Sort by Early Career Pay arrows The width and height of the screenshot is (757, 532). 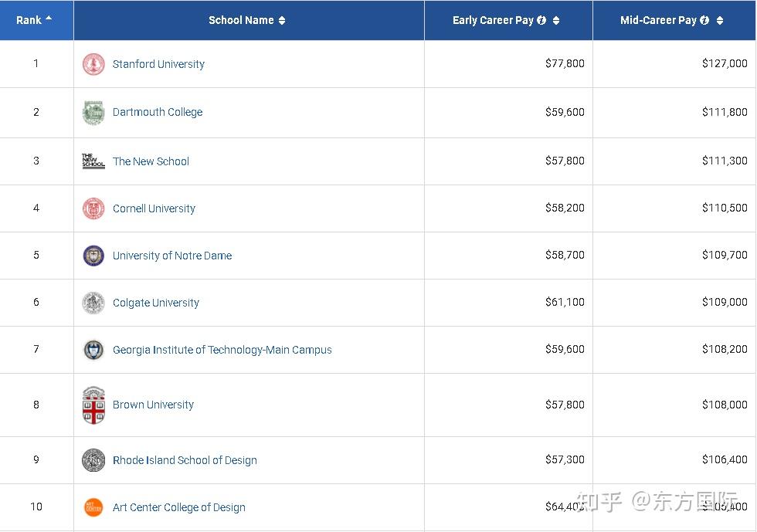pos(556,20)
